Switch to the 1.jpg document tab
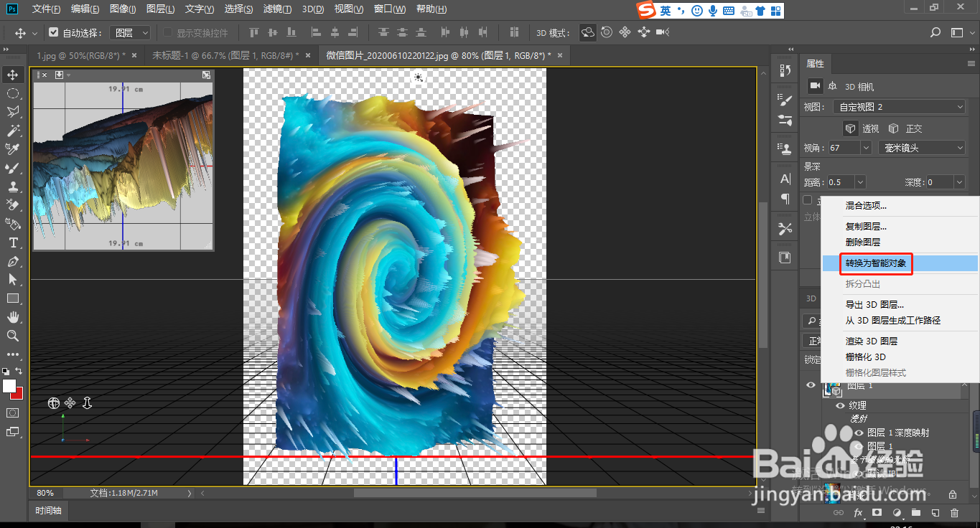This screenshot has height=528, width=980. (x=80, y=55)
